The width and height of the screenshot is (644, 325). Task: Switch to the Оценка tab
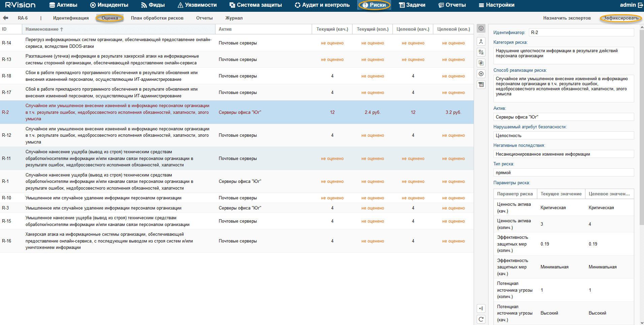pos(110,18)
